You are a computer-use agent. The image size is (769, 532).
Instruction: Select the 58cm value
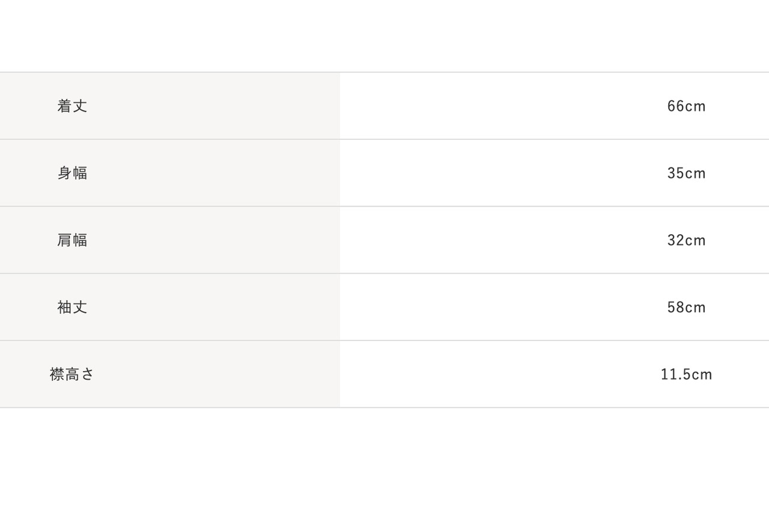(686, 307)
